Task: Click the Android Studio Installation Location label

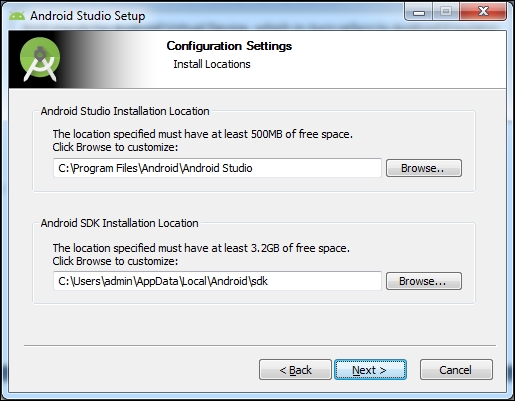Action: pyautogui.click(x=125, y=111)
